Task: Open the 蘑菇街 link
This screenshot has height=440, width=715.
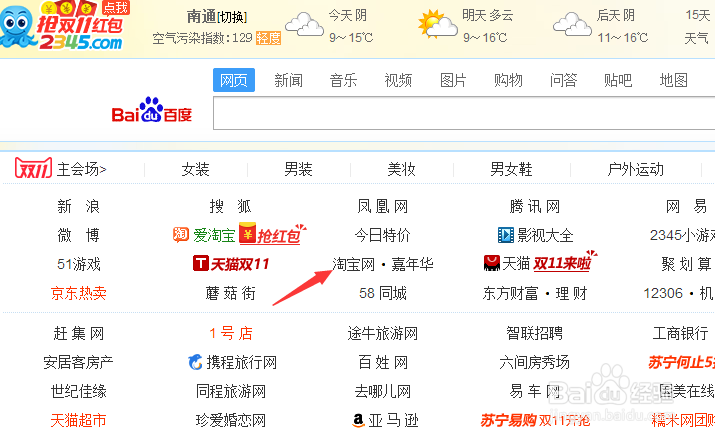Action: (x=230, y=293)
